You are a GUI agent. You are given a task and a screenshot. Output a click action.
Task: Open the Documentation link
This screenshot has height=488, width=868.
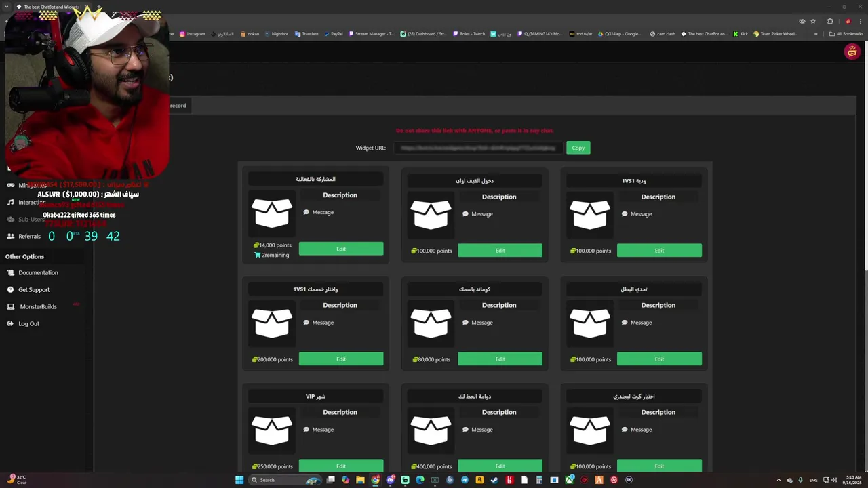(38, 272)
